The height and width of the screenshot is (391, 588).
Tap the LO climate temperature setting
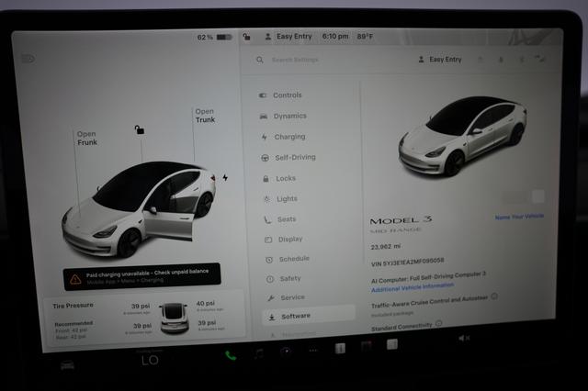pyautogui.click(x=150, y=361)
